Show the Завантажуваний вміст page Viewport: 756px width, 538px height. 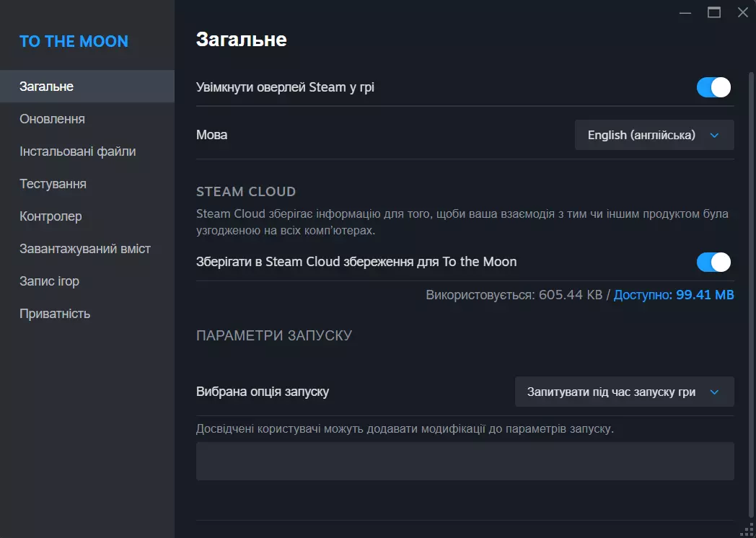click(x=84, y=249)
